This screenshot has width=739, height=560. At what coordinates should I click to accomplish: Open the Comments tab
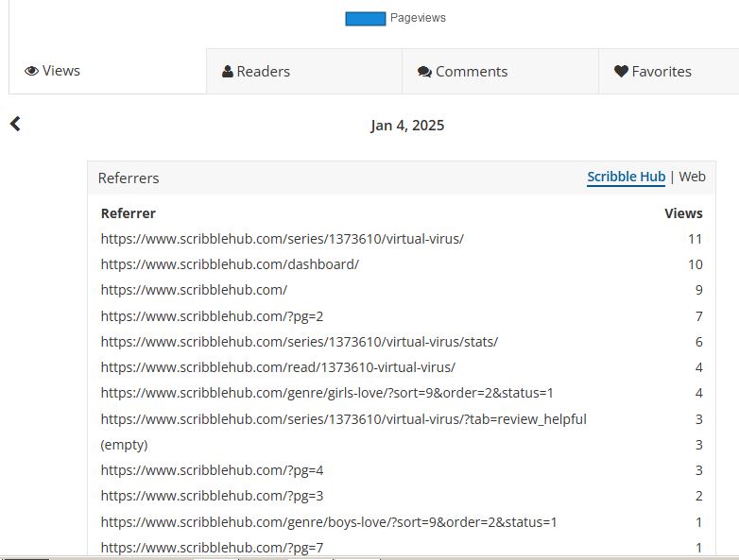point(471,72)
